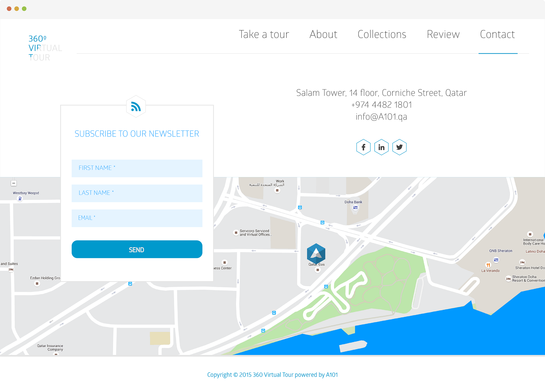The image size is (545, 392).
Task: Click the RSS feed icon above the newsletter form
Action: (136, 107)
